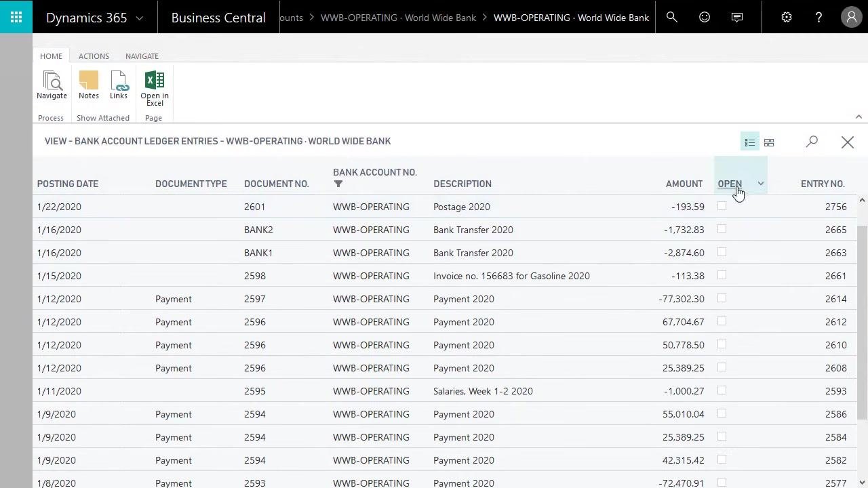Open the feedback smiley icon
This screenshot has width=868, height=488.
[705, 17]
